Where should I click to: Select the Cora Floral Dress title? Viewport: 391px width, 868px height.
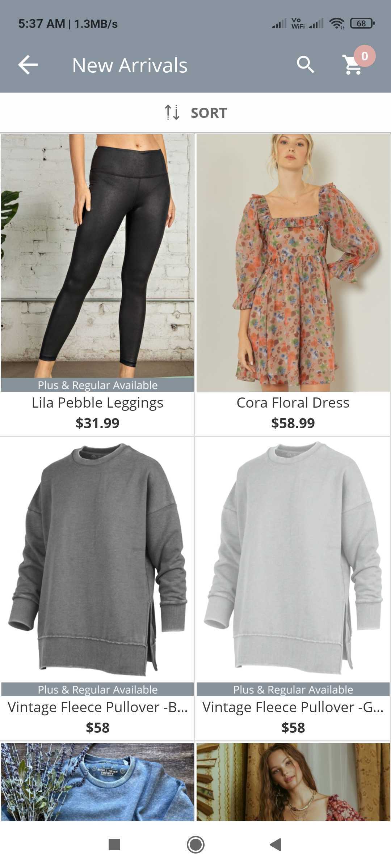pos(293,403)
